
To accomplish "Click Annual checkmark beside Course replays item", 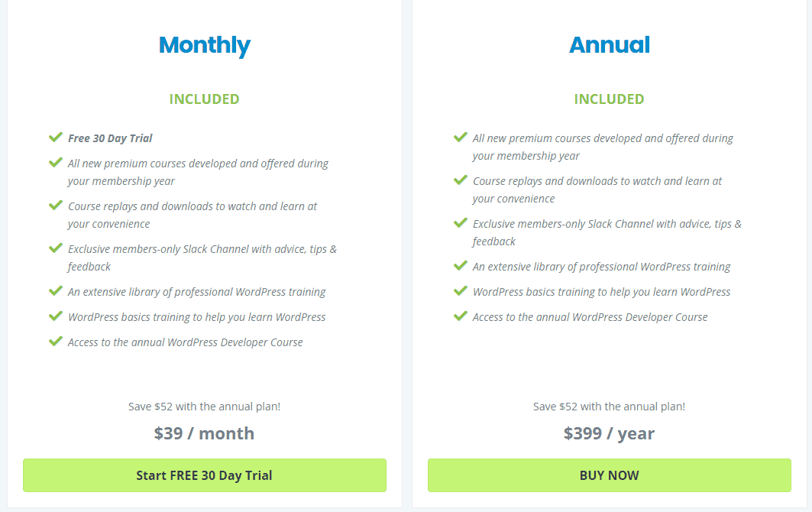I will [461, 180].
